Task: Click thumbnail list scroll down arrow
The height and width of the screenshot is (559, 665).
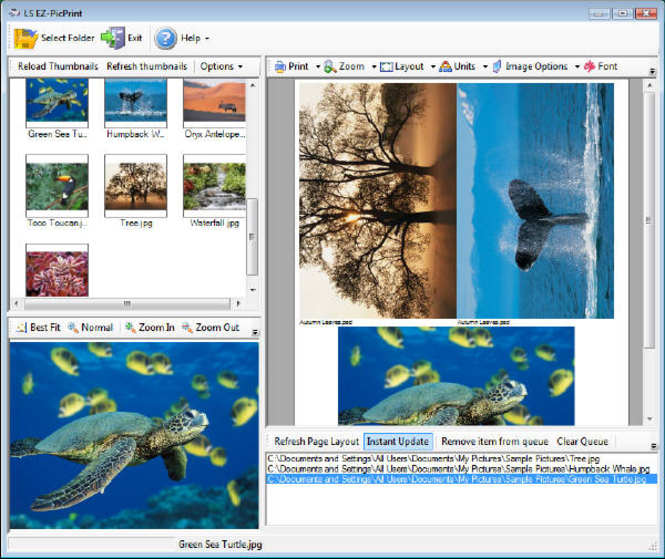Action: click(x=252, y=290)
